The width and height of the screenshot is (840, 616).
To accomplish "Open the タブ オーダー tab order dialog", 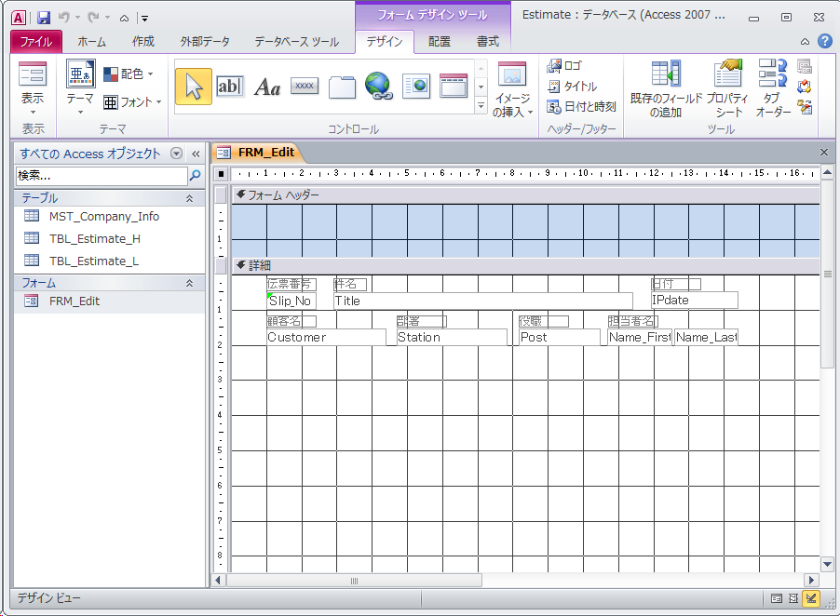I will click(773, 89).
